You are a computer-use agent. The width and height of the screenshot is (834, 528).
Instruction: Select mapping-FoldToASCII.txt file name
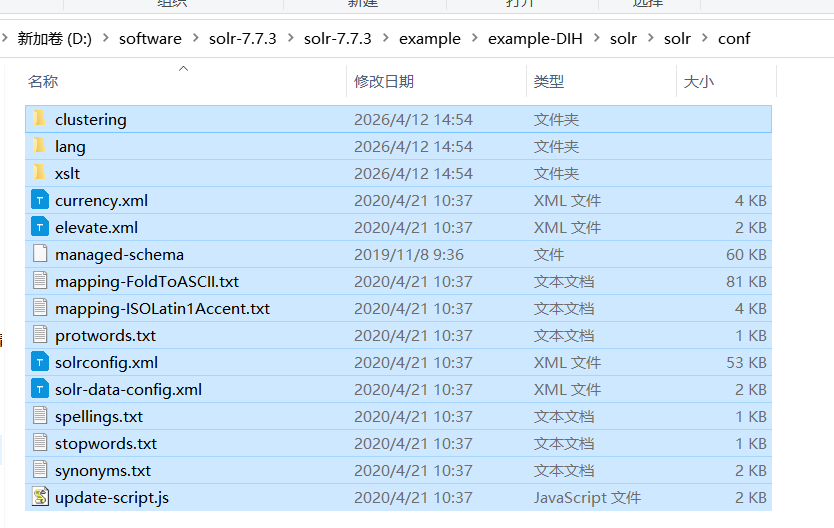[x=147, y=282]
